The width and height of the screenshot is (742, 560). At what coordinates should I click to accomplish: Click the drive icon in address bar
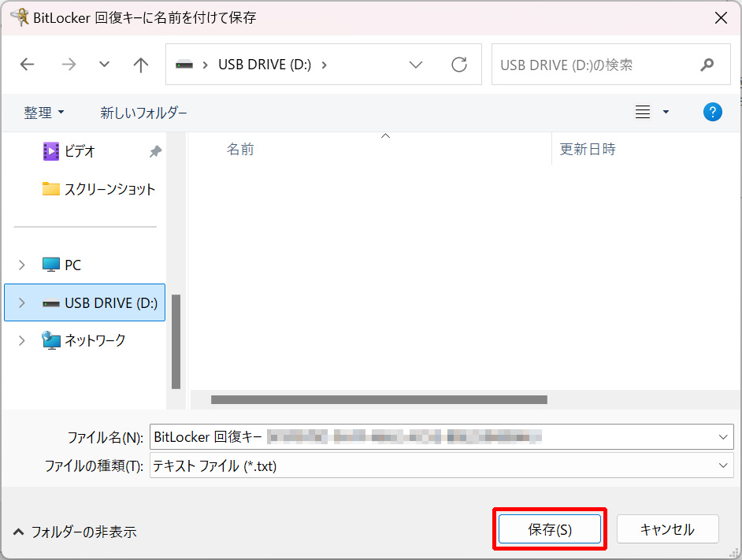pyautogui.click(x=184, y=65)
